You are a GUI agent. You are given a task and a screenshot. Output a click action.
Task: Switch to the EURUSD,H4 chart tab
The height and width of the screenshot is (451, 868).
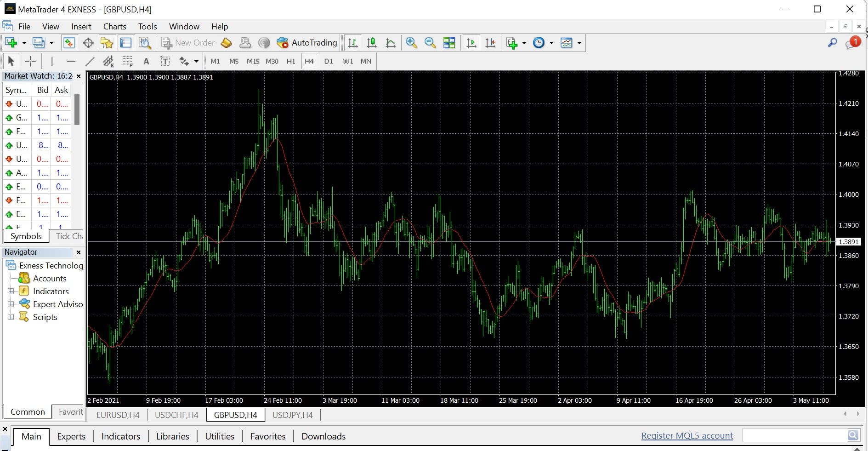click(x=118, y=415)
